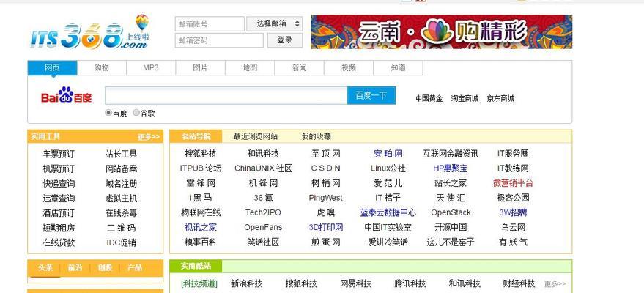This screenshot has width=644, height=293.
Task: Click the 百度一下 search button
Action: [371, 95]
